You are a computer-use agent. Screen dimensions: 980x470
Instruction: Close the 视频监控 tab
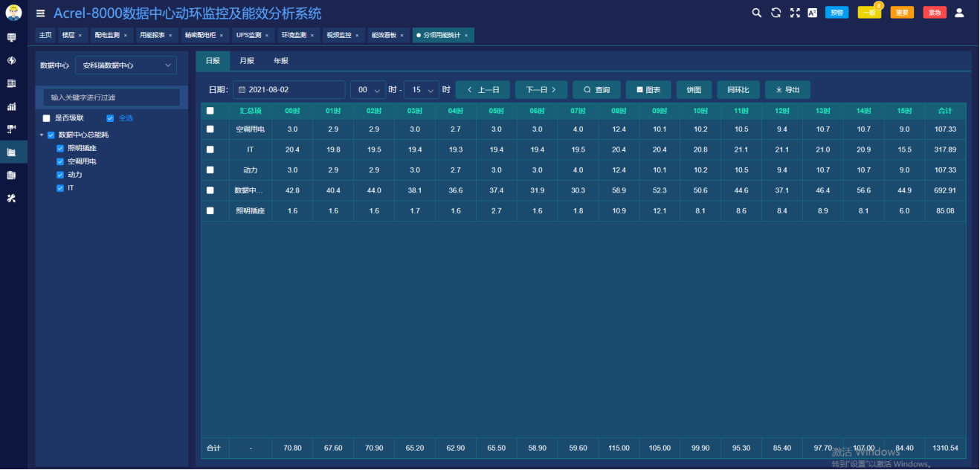[357, 36]
